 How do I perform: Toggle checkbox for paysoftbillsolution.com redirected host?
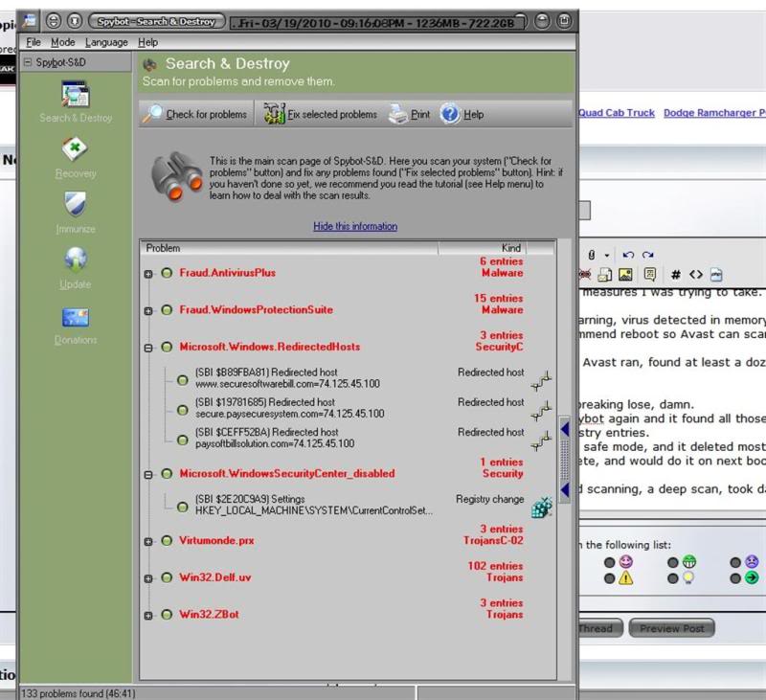pyautogui.click(x=182, y=440)
